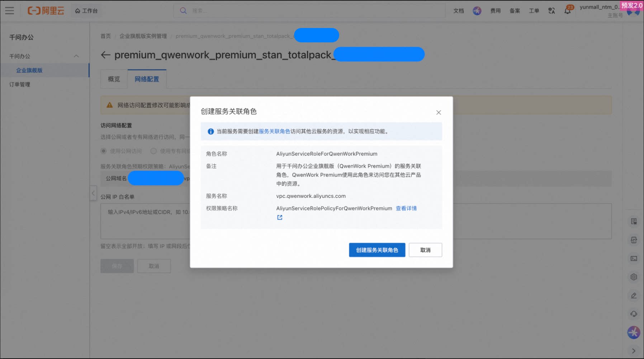Open 订单管理 in the sidebar
The height and width of the screenshot is (359, 644).
pyautogui.click(x=20, y=84)
